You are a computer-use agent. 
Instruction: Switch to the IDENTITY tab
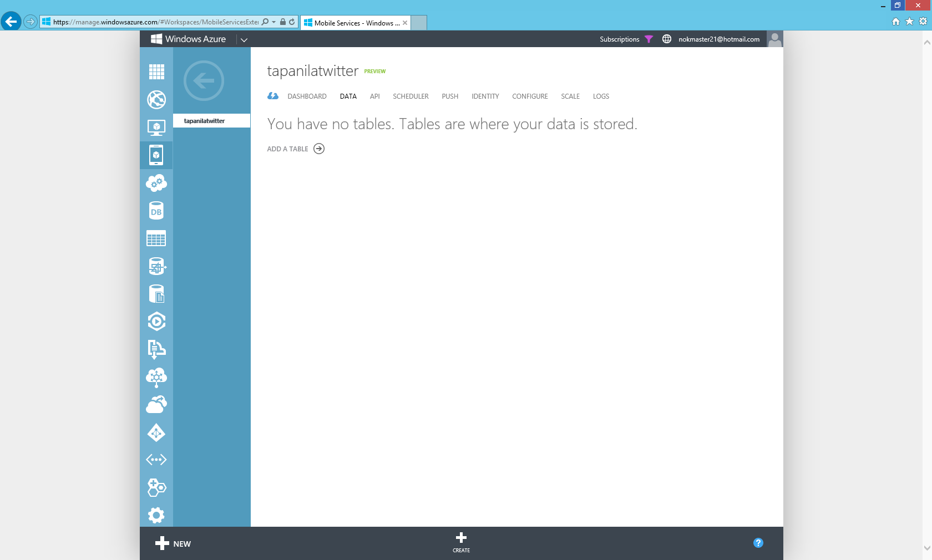point(485,96)
